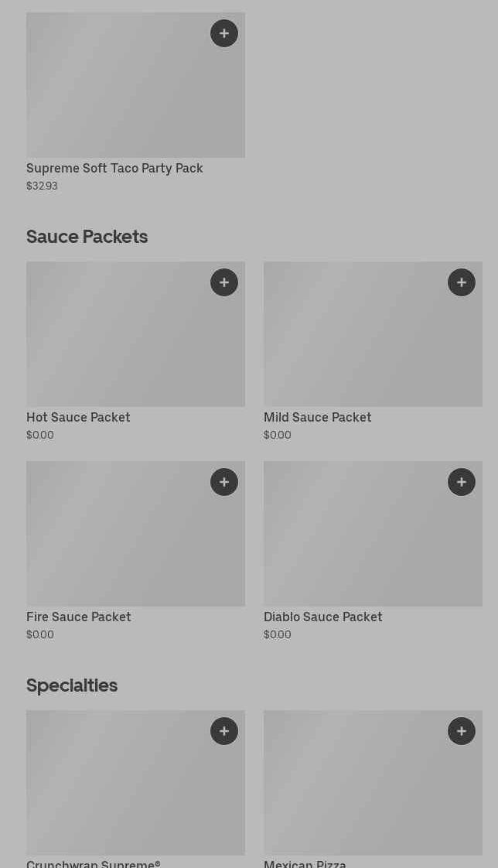The image size is (498, 868).
Task: Add Fire Sauce Packet with plus button
Action: (224, 482)
